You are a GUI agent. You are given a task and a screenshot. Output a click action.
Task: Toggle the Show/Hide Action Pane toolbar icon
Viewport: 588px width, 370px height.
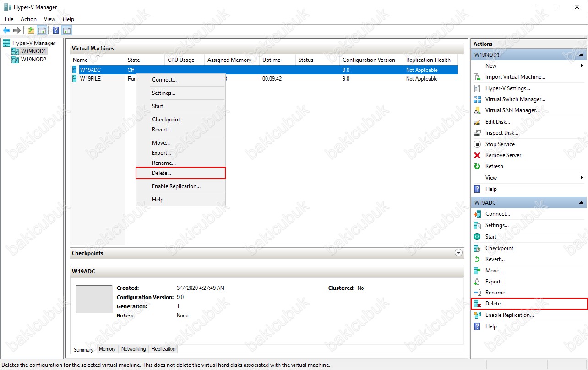pos(67,31)
